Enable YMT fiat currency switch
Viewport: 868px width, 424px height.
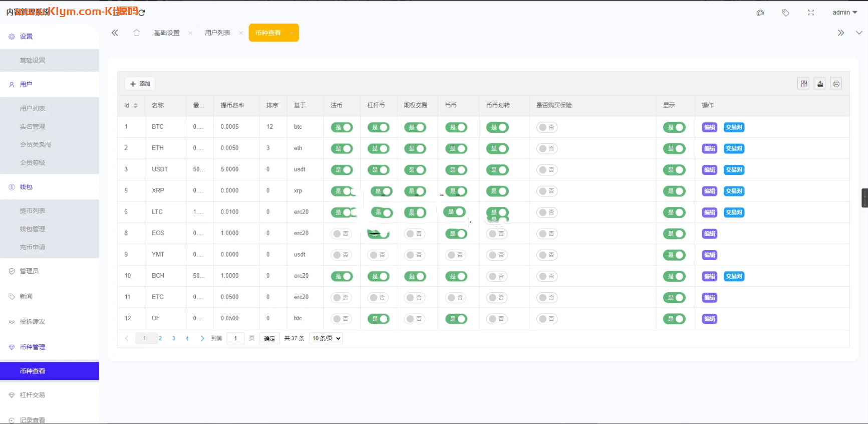pyautogui.click(x=341, y=255)
